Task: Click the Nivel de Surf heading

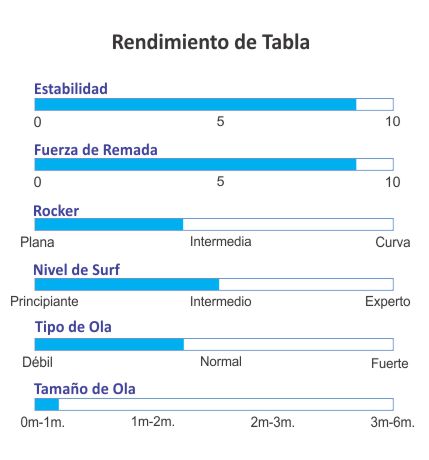Action: click(76, 270)
